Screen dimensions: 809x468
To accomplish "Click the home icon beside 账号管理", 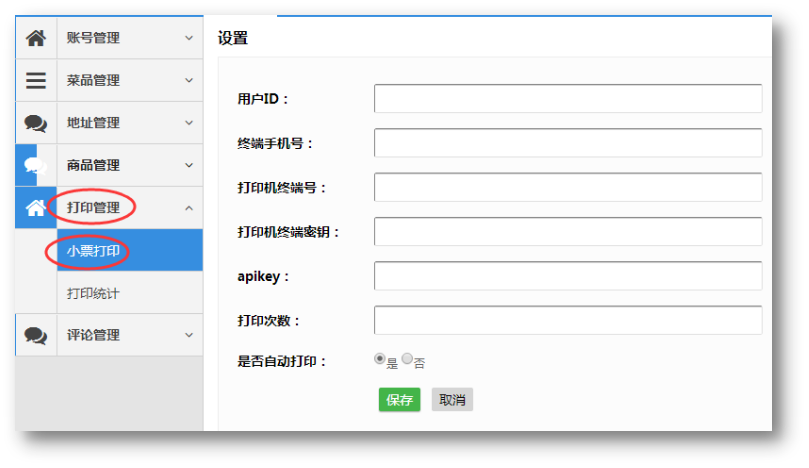I will point(36,38).
